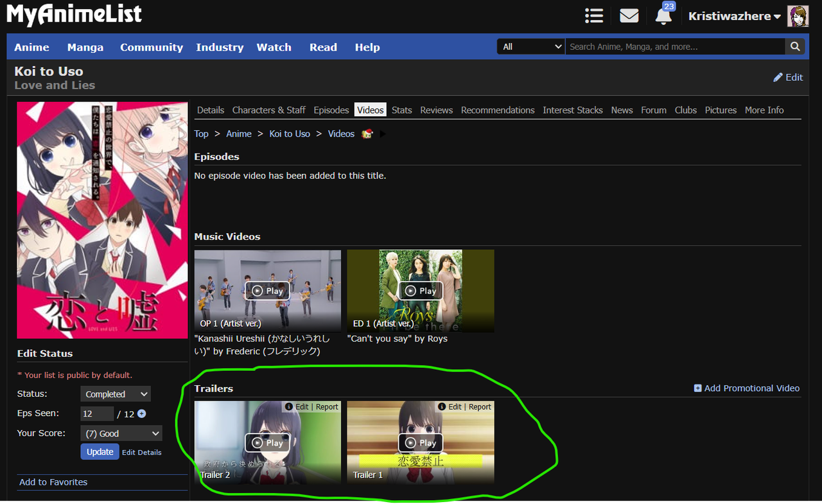
Task: Open the Status Completed dropdown
Action: click(x=116, y=394)
